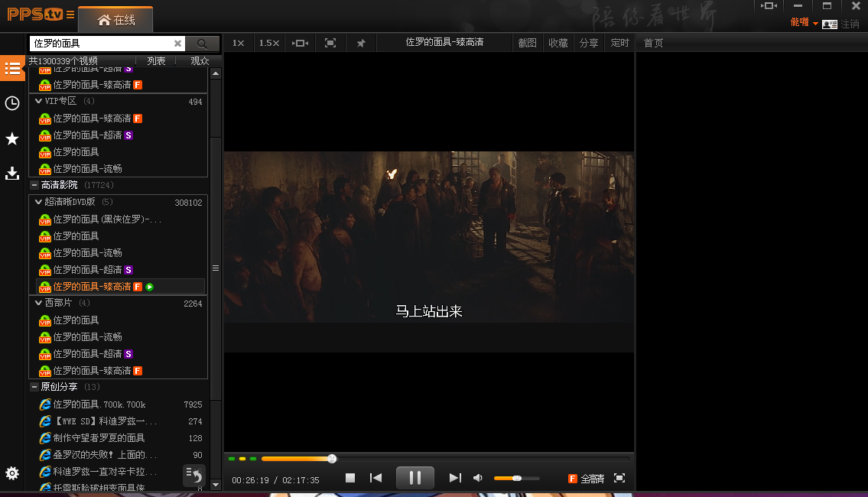Mute the volume speaker icon
The height and width of the screenshot is (497, 868).
[478, 478]
